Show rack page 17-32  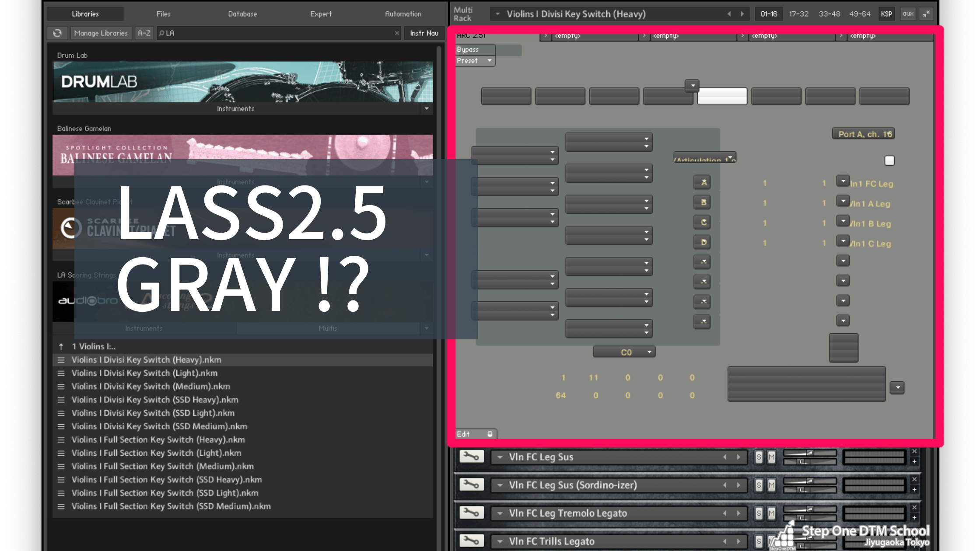[798, 14]
